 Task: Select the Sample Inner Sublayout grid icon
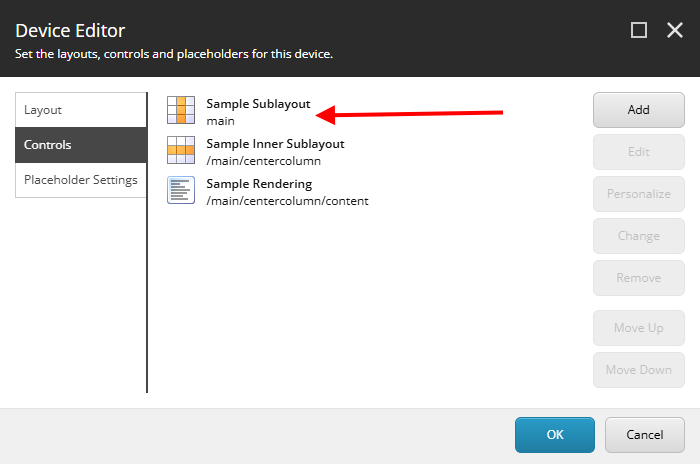181,150
